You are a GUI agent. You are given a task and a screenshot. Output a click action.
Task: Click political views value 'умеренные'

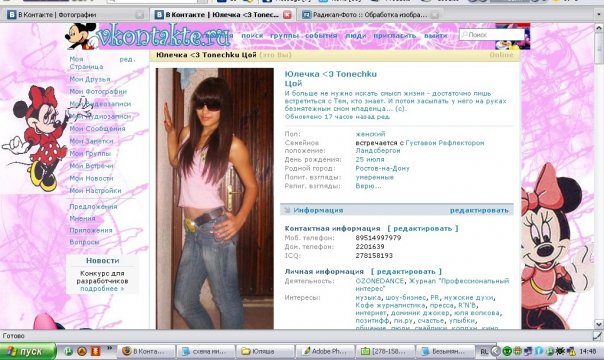pos(374,177)
